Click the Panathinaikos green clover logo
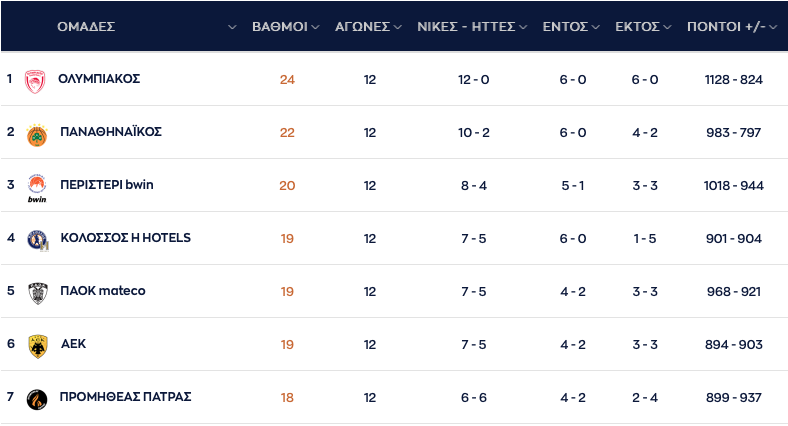This screenshot has width=788, height=426. click(x=36, y=133)
